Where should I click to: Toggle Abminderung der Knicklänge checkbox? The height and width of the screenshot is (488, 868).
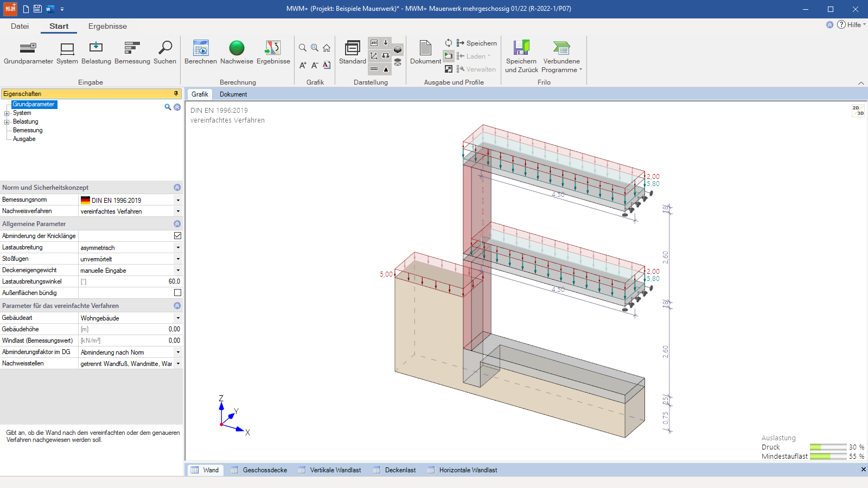coord(177,236)
